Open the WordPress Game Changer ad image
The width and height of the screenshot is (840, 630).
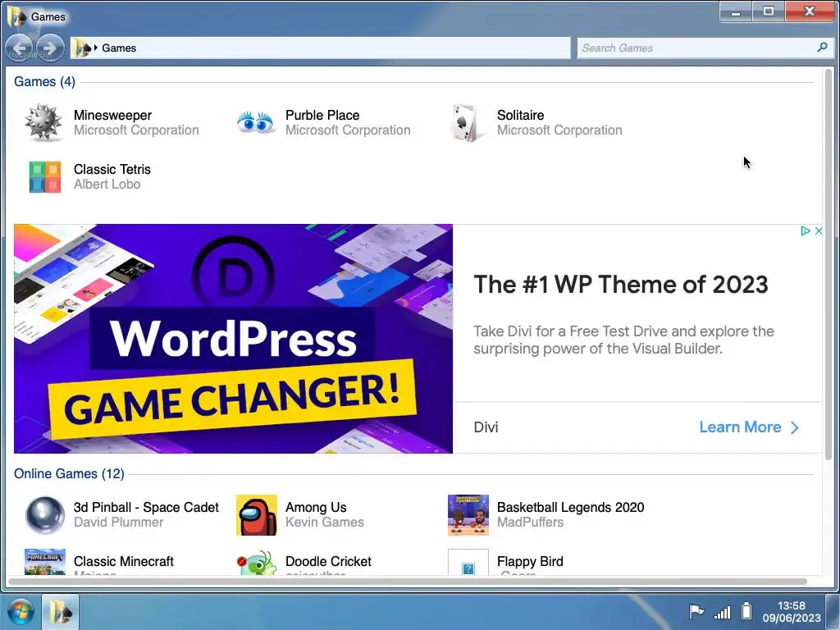pos(233,339)
